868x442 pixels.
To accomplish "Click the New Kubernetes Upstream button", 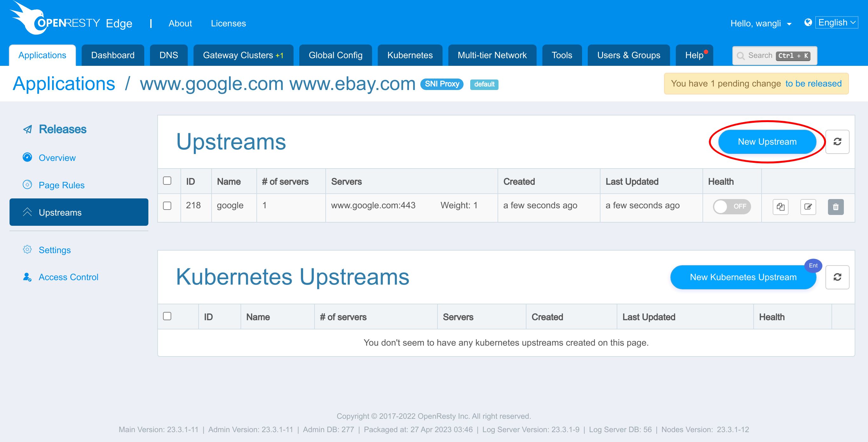I will click(x=743, y=277).
